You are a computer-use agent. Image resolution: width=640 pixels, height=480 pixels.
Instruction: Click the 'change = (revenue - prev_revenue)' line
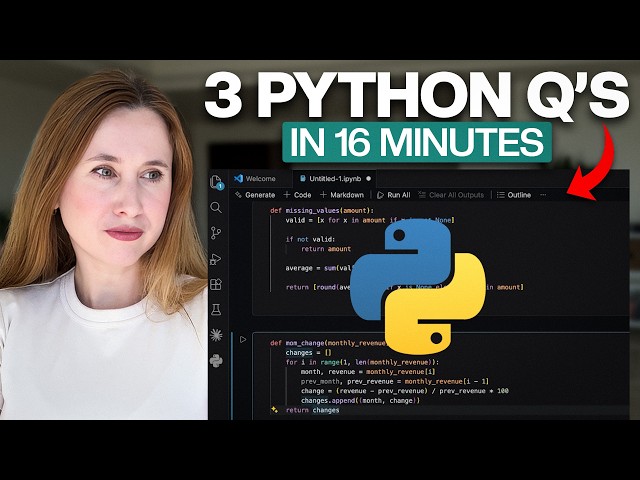(404, 391)
